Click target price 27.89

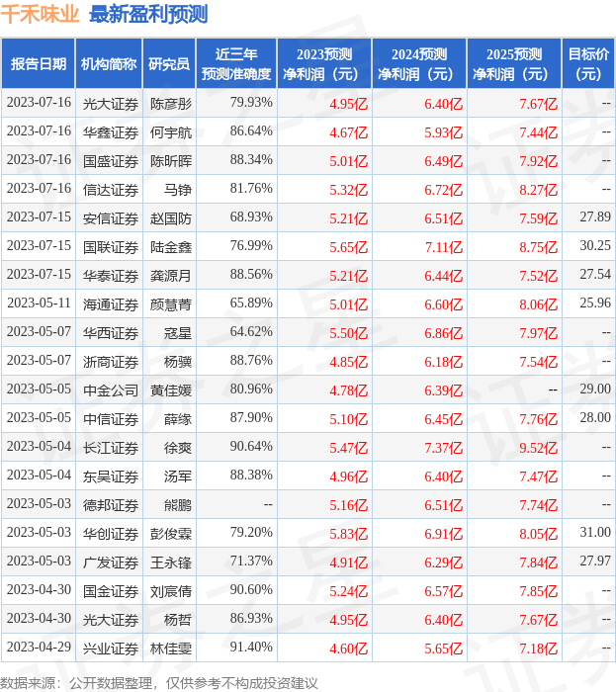(x=595, y=216)
